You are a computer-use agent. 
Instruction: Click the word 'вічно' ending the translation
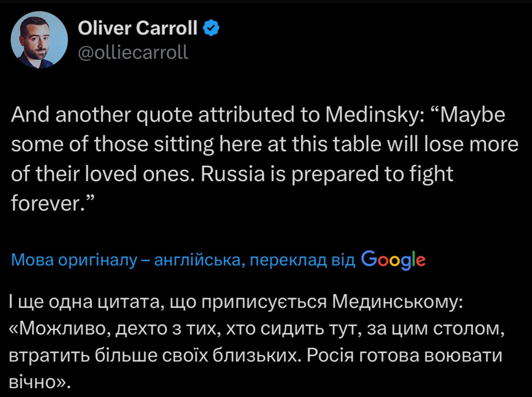point(32,382)
